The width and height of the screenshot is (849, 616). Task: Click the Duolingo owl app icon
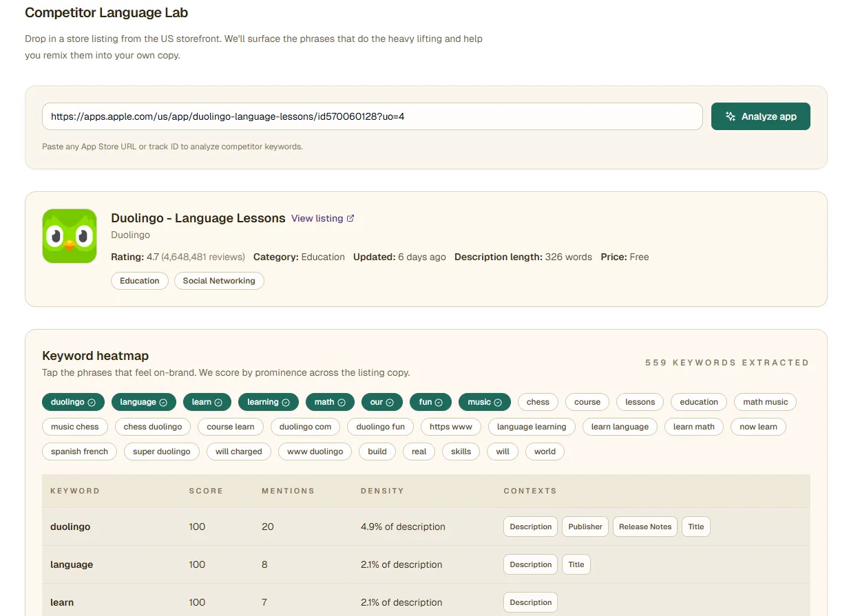pos(70,236)
